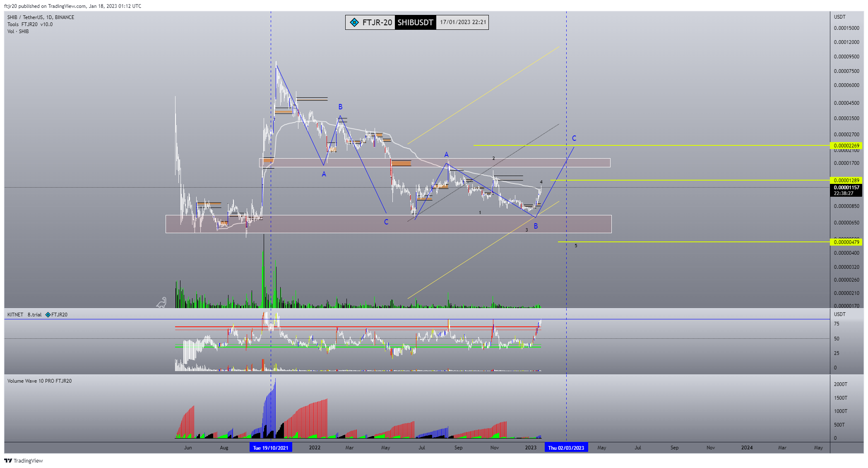
Task: Click the 17/01/2023 22:21 timestamp
Action: (463, 22)
